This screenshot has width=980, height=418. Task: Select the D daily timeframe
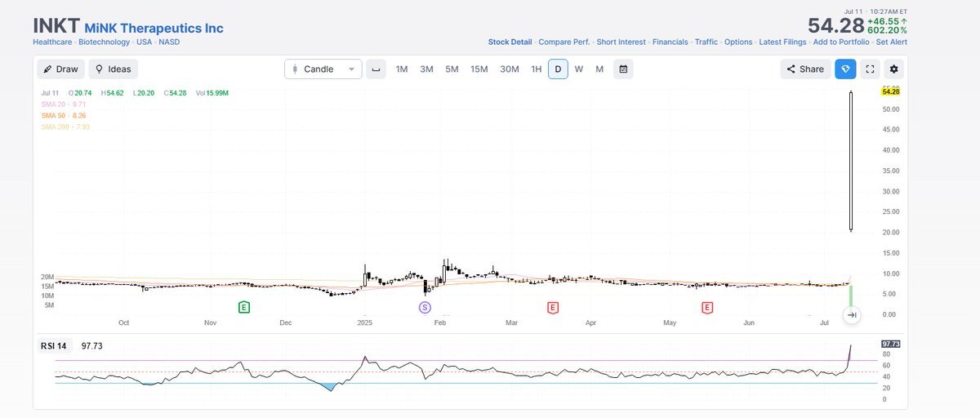pos(558,69)
